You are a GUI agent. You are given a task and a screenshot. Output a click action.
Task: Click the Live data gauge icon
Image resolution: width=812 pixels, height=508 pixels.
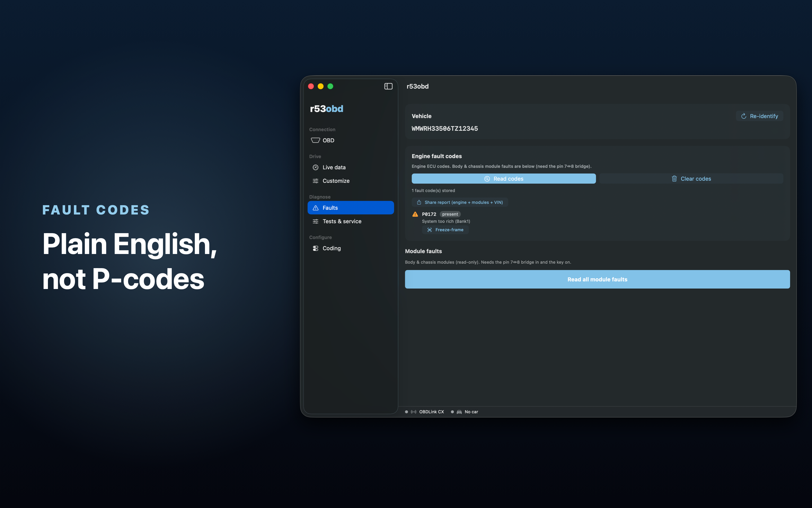pos(315,167)
